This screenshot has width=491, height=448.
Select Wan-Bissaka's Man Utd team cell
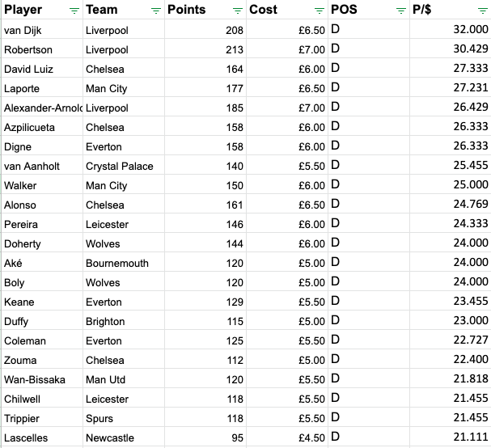[124, 378]
